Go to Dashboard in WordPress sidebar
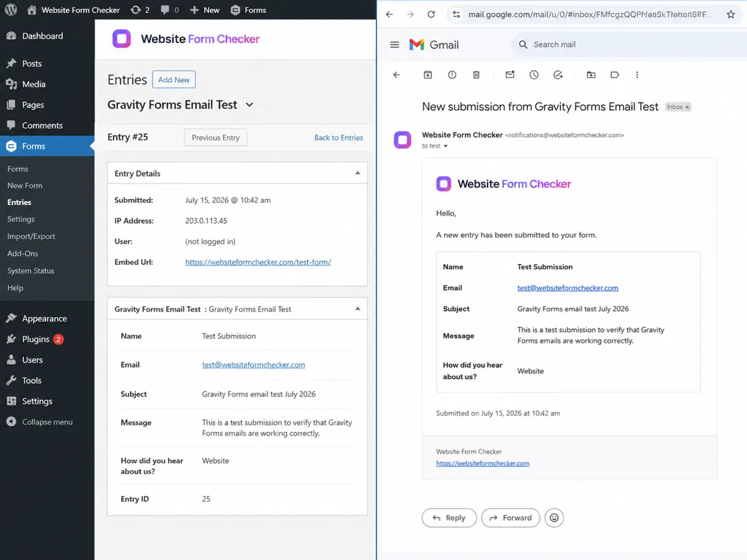 coord(34,36)
